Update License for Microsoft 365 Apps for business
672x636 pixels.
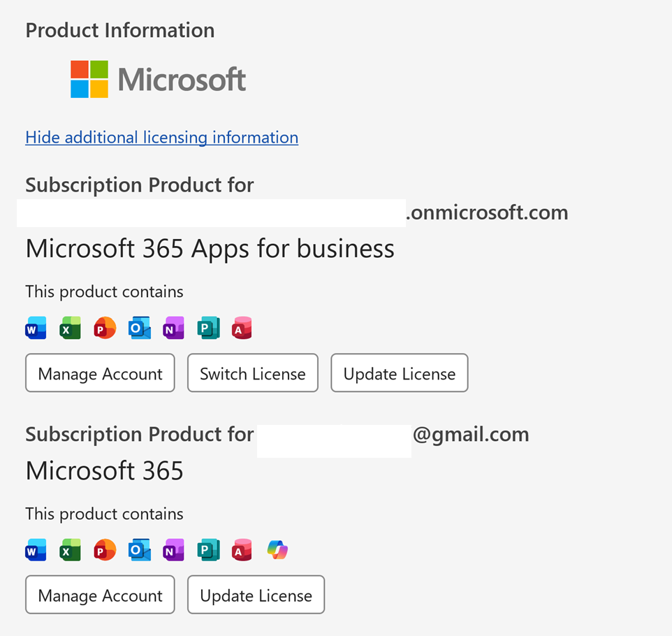click(x=400, y=373)
